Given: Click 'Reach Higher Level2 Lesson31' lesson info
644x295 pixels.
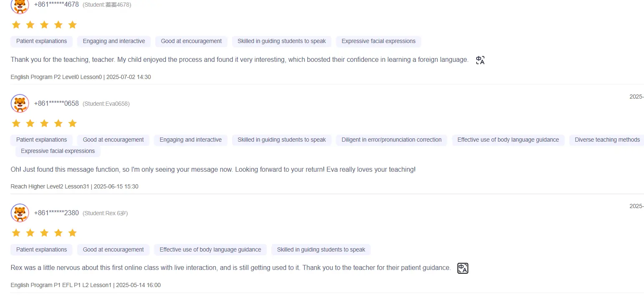Looking at the screenshot, I should (50, 187).
